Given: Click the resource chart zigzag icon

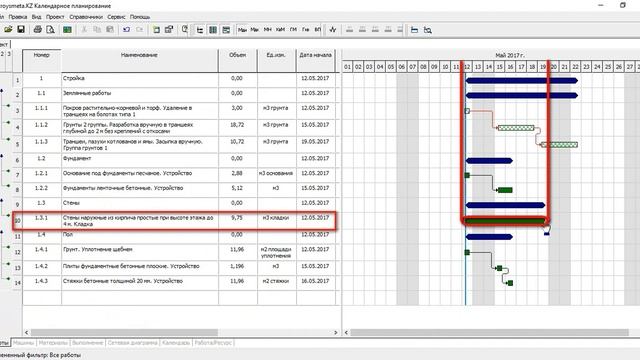Looking at the screenshot, I should (333, 30).
